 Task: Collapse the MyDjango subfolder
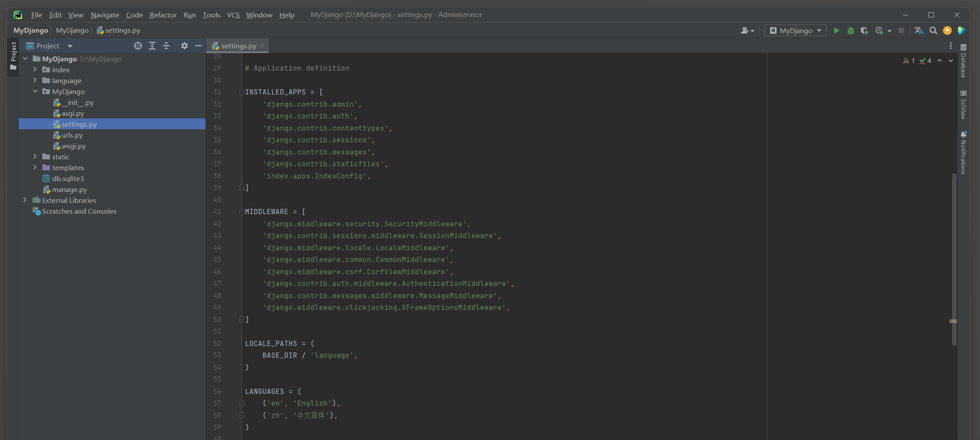(35, 91)
